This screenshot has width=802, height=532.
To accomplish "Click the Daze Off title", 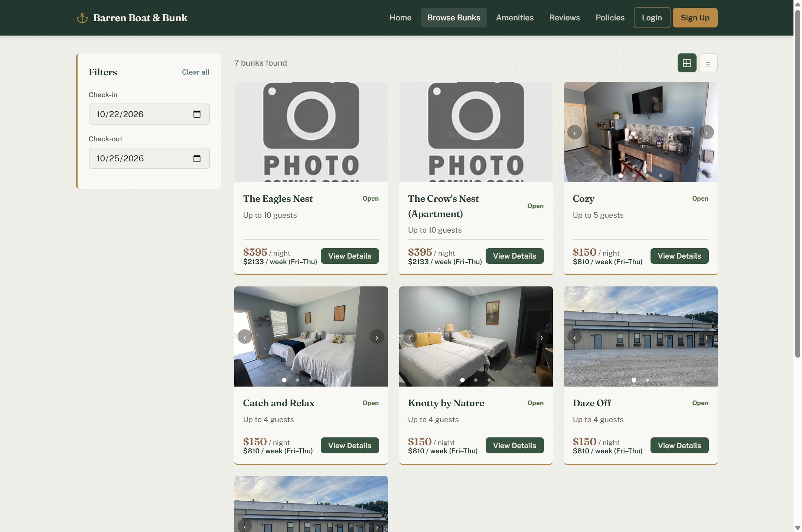I will click(x=592, y=403).
